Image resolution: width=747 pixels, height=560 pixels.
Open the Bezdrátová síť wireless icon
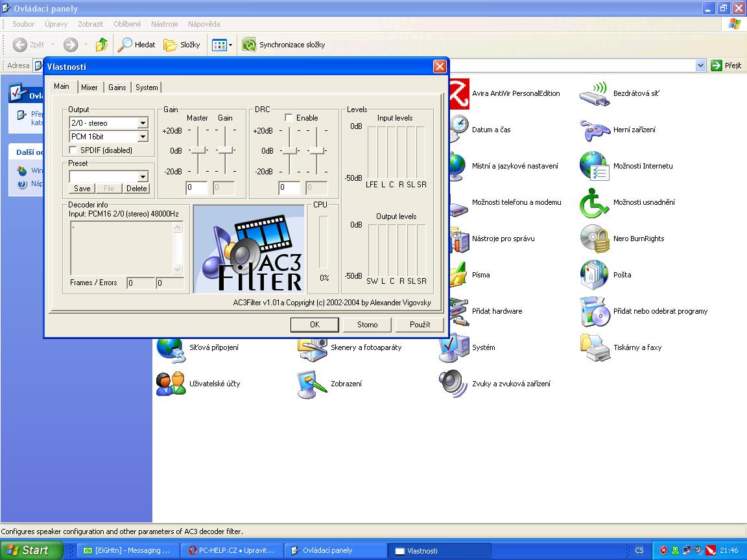point(593,93)
